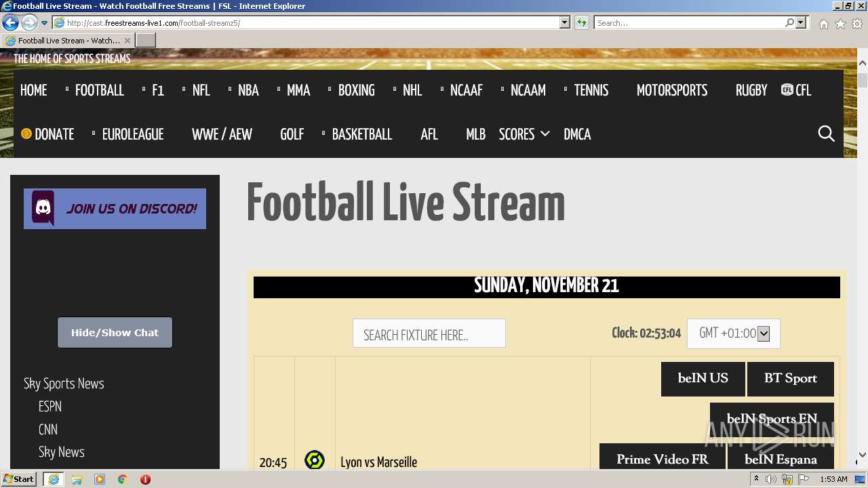Open the red Opera taskbar icon
Screen dimensions: 868x488
click(145, 479)
